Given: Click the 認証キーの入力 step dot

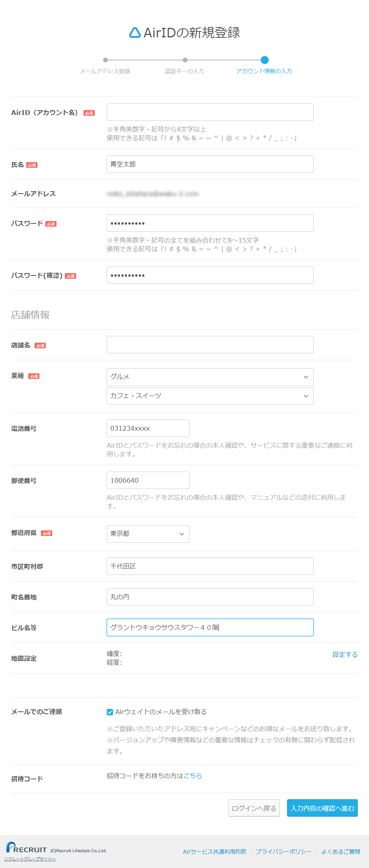Looking at the screenshot, I should coord(185,60).
